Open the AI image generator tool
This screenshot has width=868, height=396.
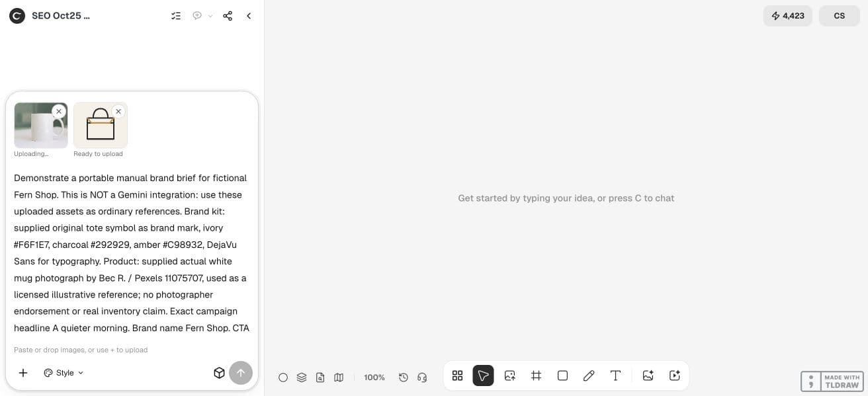648,376
